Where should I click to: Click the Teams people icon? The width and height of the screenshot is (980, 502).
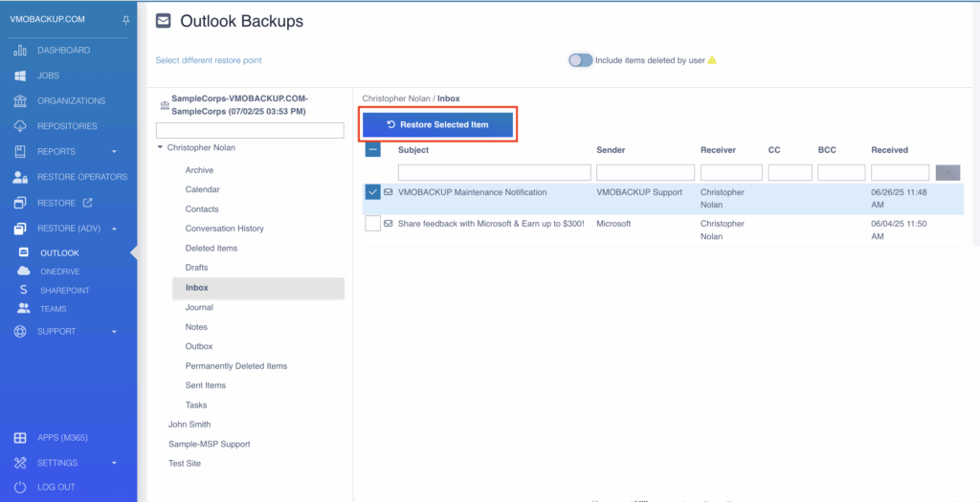click(x=24, y=309)
